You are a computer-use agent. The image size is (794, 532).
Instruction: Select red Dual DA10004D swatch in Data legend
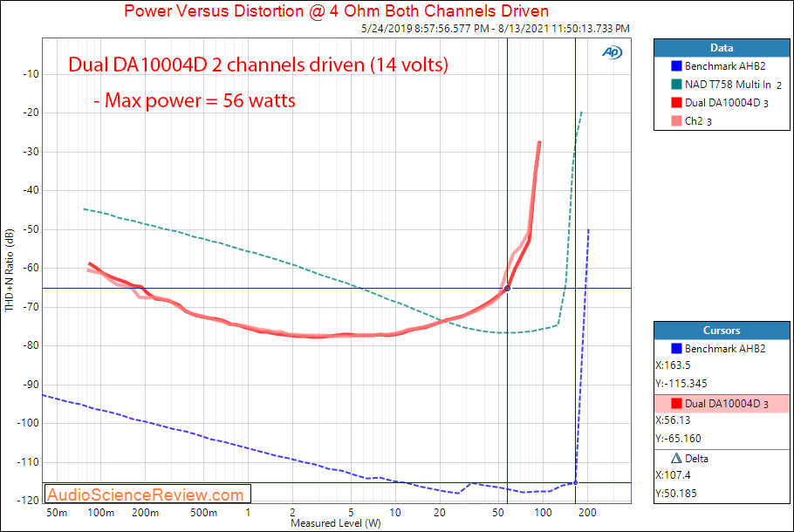(676, 103)
